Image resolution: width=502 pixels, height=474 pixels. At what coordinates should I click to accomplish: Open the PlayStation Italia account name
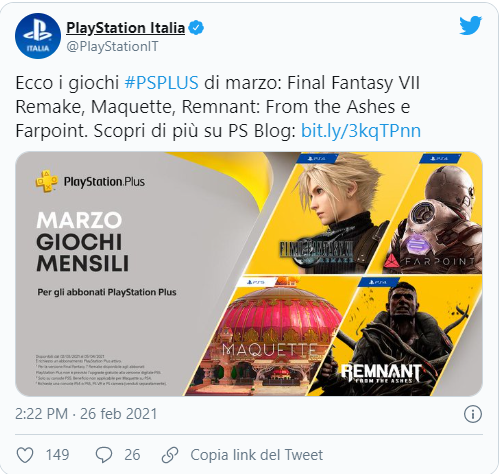pos(126,28)
